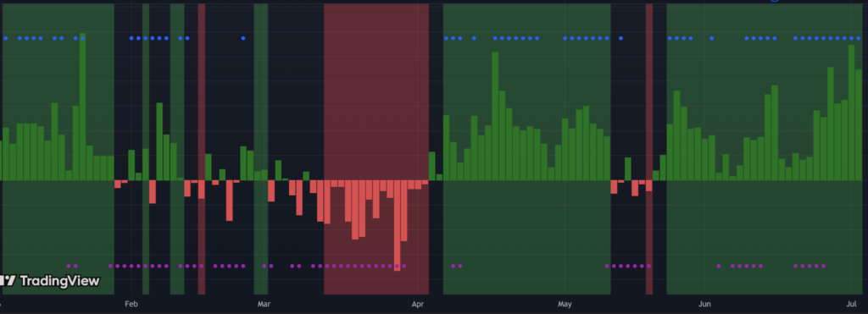Select the narrow red band in mid-February
The image size is (868, 314).
point(202,149)
